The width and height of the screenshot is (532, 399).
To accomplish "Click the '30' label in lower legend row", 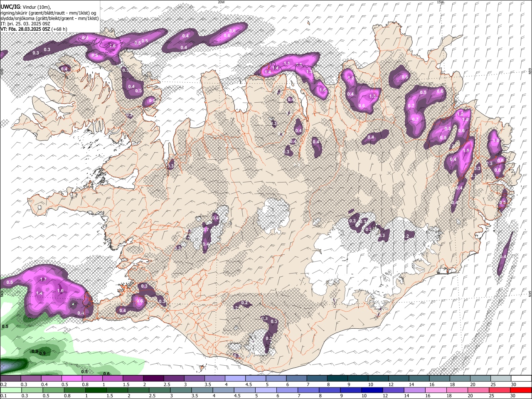I will pos(513,396).
